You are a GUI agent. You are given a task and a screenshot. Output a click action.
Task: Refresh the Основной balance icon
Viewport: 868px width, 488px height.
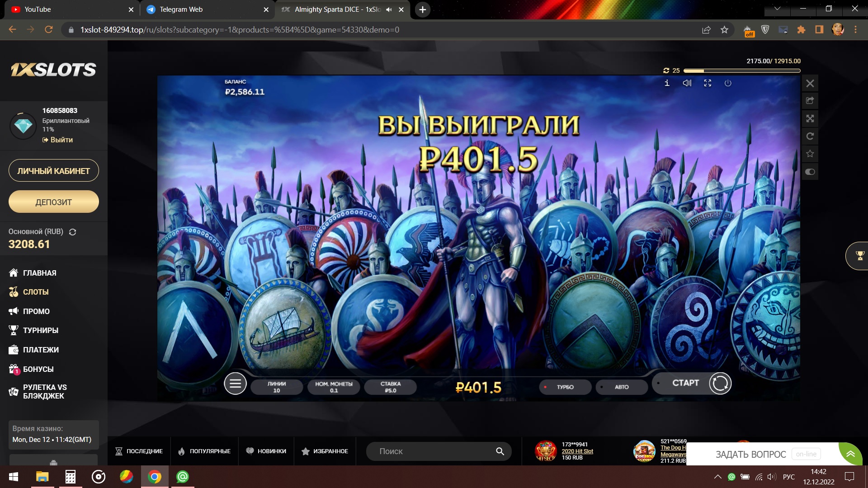pyautogui.click(x=72, y=232)
